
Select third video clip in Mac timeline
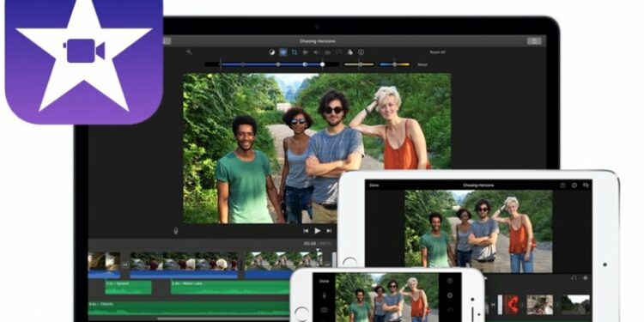click(284, 261)
